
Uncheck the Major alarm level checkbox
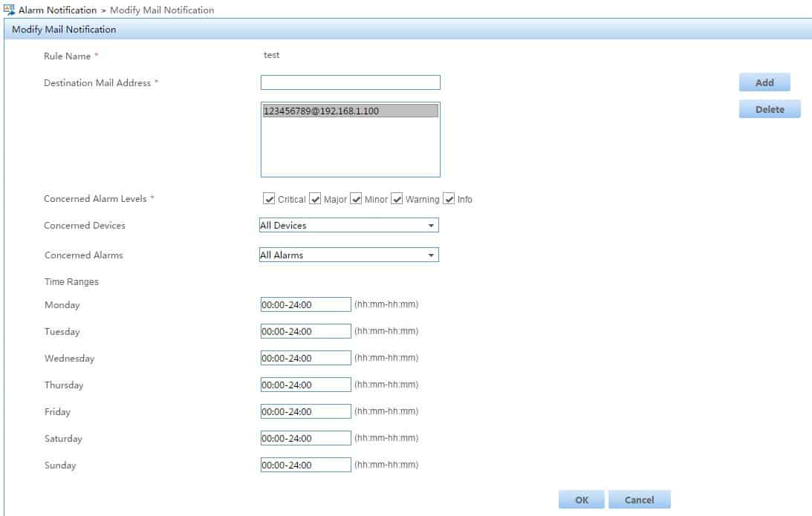tap(315, 199)
